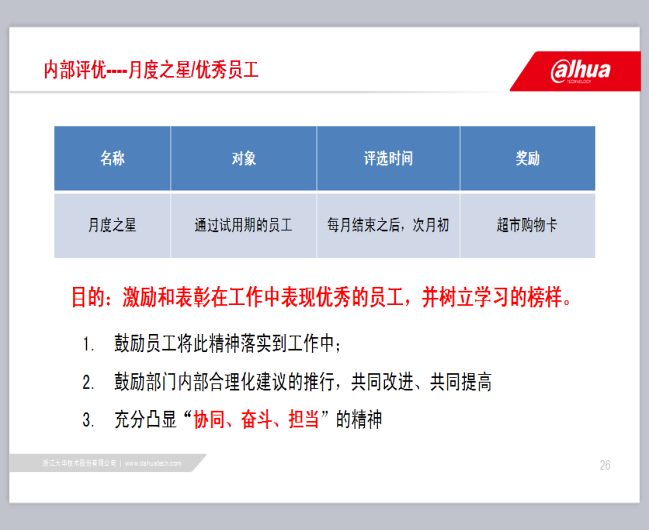This screenshot has width=649, height=530.
Task: Click the slide page number 26
Action: [x=605, y=465]
